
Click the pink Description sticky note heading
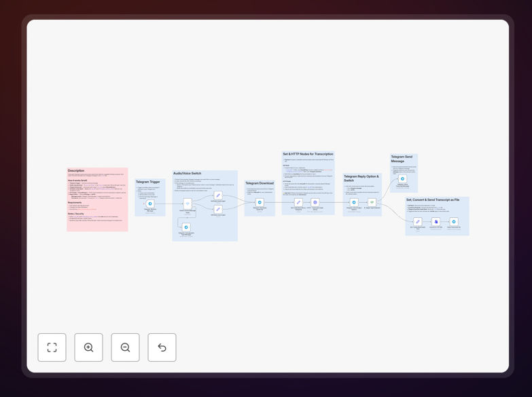[76, 171]
